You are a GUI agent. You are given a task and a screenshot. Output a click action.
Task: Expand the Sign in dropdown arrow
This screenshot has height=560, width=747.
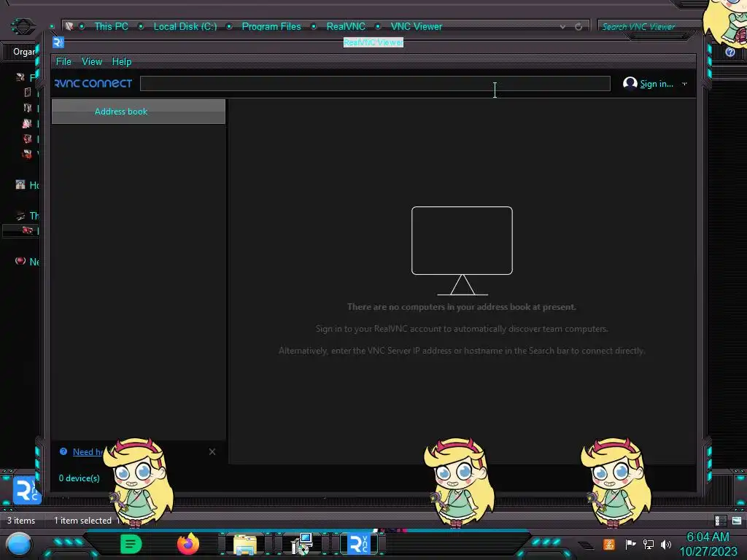point(684,84)
